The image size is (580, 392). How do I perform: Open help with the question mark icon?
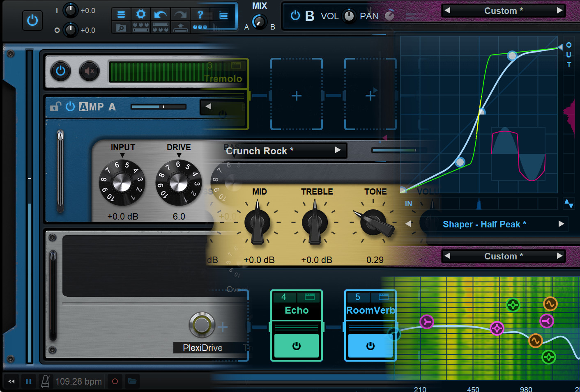click(200, 15)
